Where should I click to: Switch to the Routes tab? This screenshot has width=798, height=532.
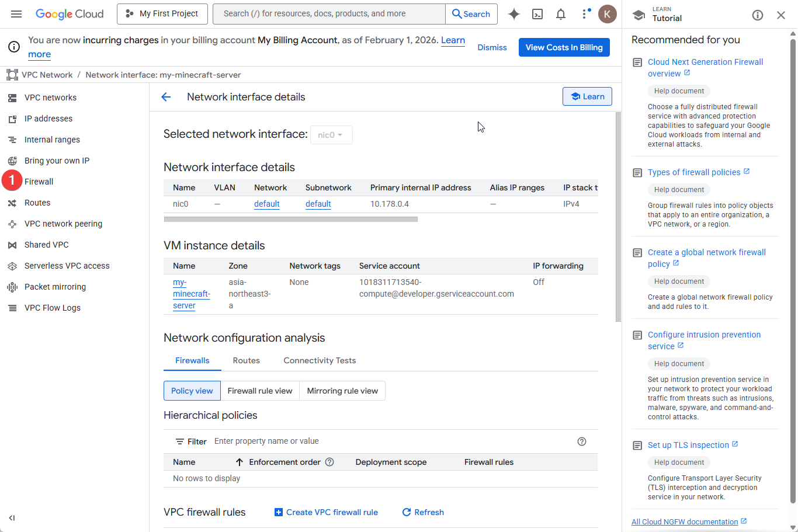247,360
